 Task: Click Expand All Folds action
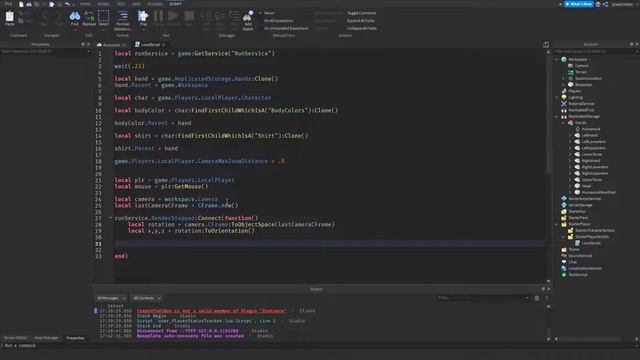361,20
